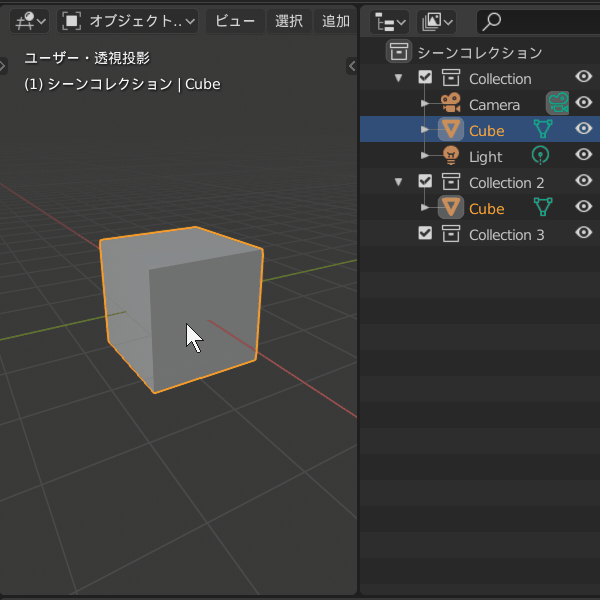The width and height of the screenshot is (600, 600).
Task: Expand the Camera row
Action: [424, 103]
